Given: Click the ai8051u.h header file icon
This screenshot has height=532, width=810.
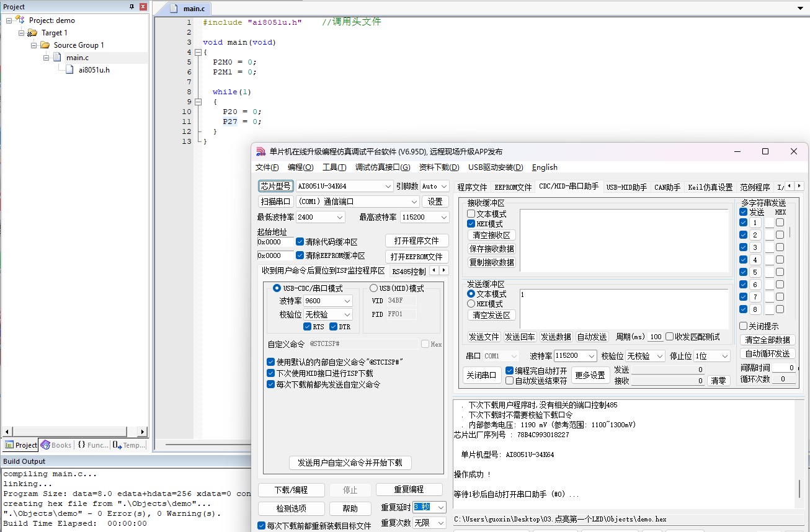Looking at the screenshot, I should pos(70,70).
